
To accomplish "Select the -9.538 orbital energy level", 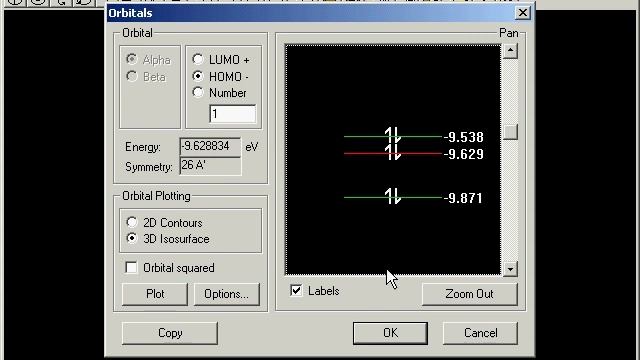I will point(393,136).
